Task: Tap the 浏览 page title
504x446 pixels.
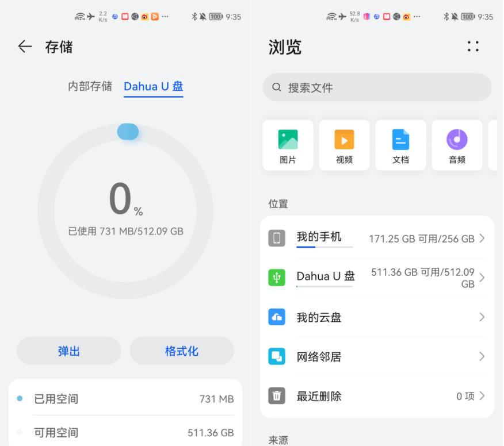Action: [285, 47]
